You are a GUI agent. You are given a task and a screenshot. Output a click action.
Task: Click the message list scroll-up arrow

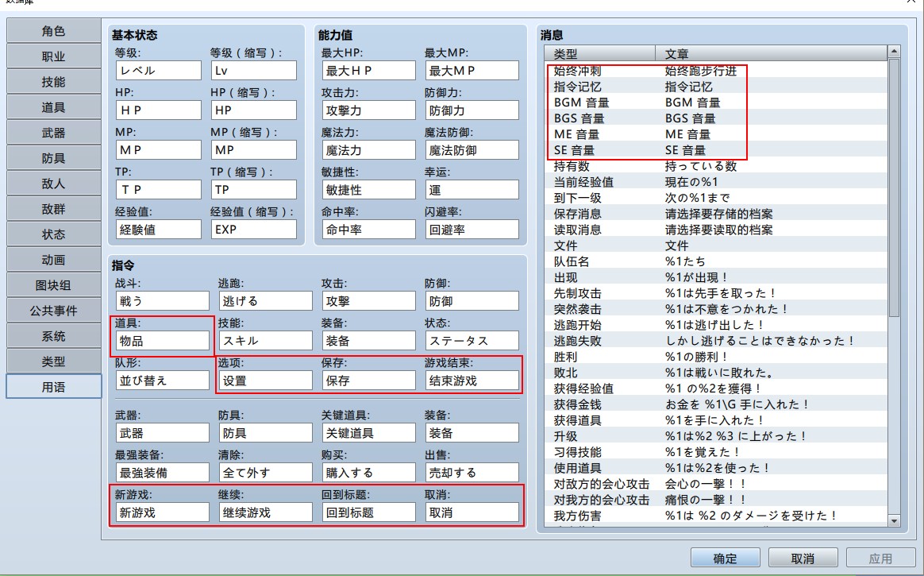click(894, 52)
